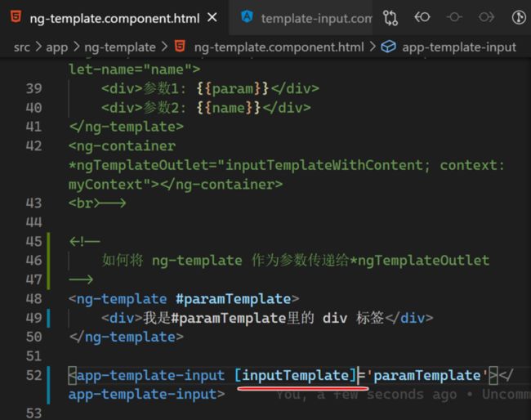
Task: Click the closing </ng-template> on line 50
Action: coord(127,337)
